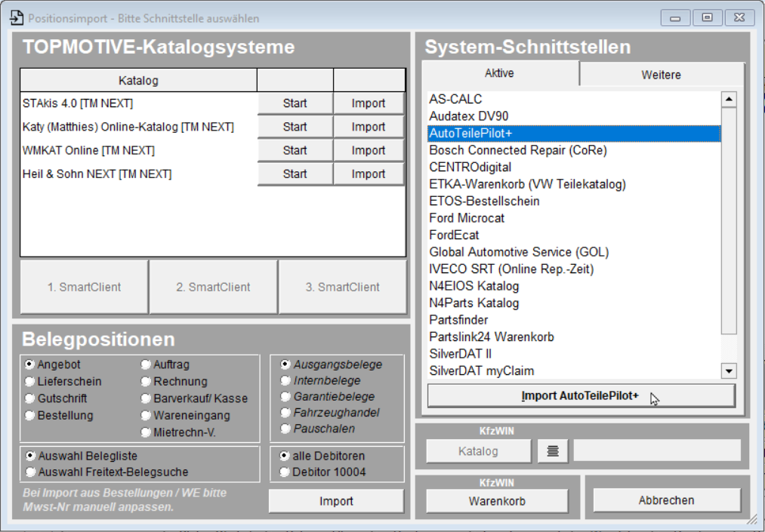Select CENTROdigital interface

(x=574, y=168)
